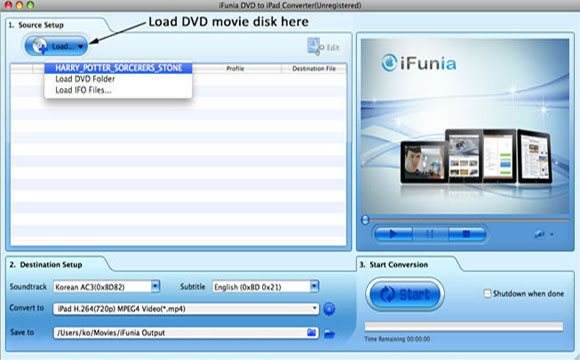
Task: Click the volume speaker icon
Action: tap(540, 234)
